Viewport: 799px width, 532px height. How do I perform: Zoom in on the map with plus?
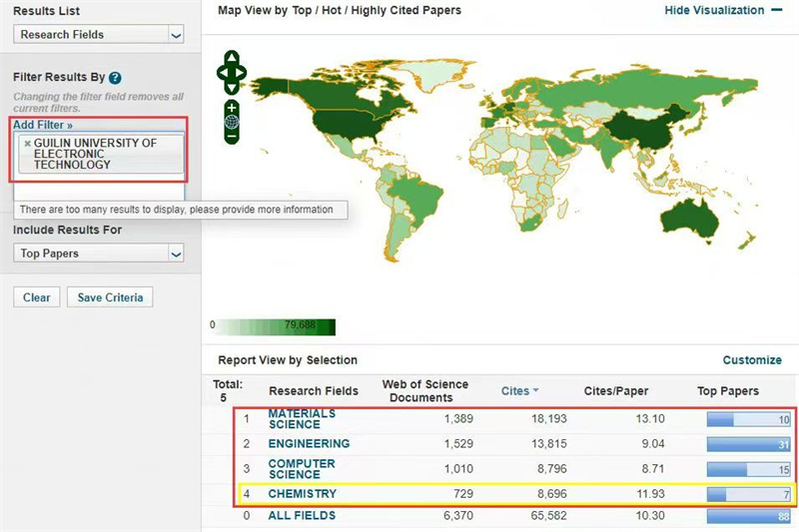pos(232,107)
